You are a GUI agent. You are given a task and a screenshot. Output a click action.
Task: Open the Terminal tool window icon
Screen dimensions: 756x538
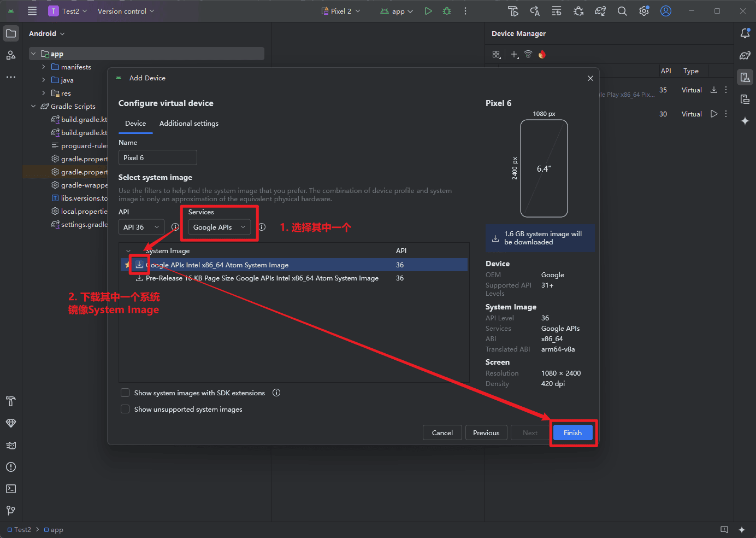click(x=11, y=489)
